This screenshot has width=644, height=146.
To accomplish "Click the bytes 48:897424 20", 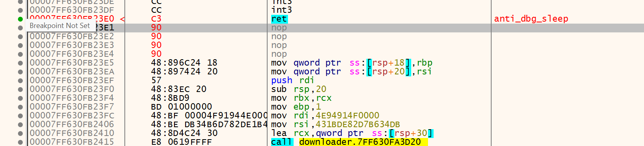I will (184, 72).
